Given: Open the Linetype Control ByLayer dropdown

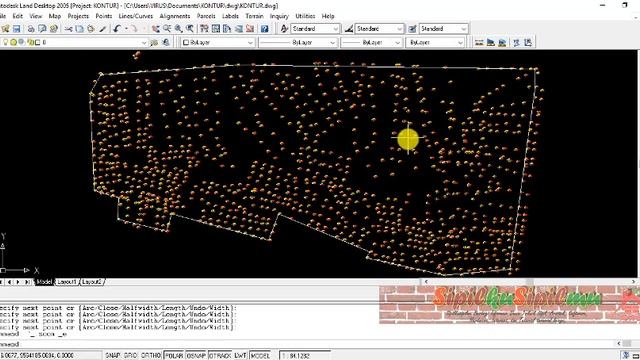Looking at the screenshot, I should 333,42.
